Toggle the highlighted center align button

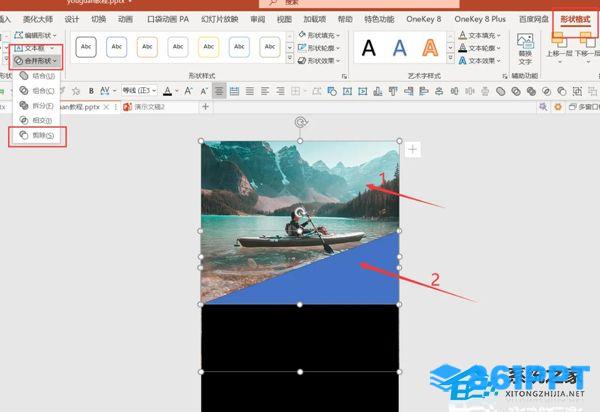(x=219, y=91)
